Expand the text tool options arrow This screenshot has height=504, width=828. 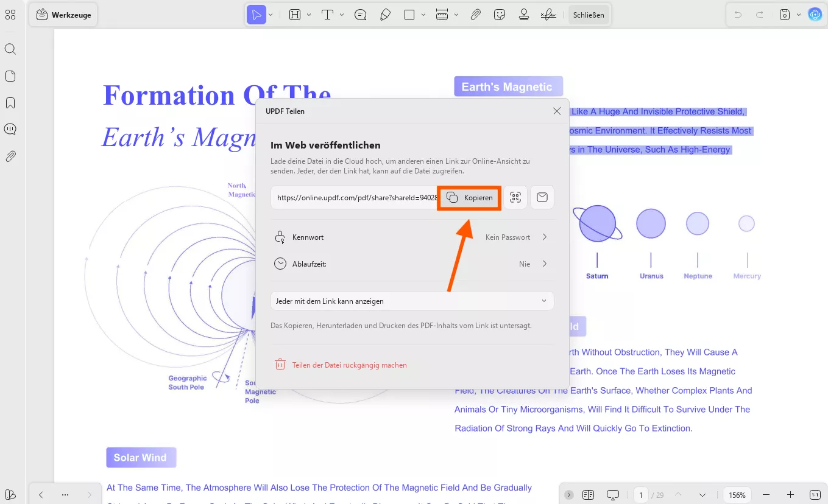point(342,15)
